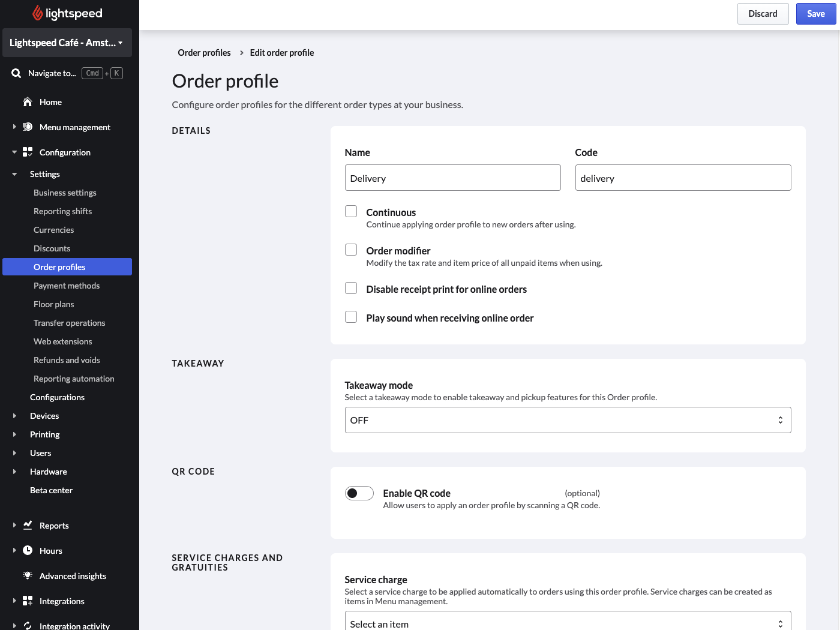Open the Lightspeed Café location selector
Viewport: 840px width, 630px height.
[67, 43]
